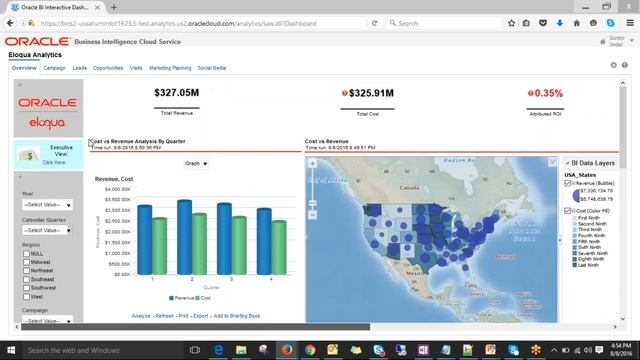Viewport: 640px width, 360px height.
Task: Open the Pocket shield icon in the toolbar
Action: (x=543, y=23)
